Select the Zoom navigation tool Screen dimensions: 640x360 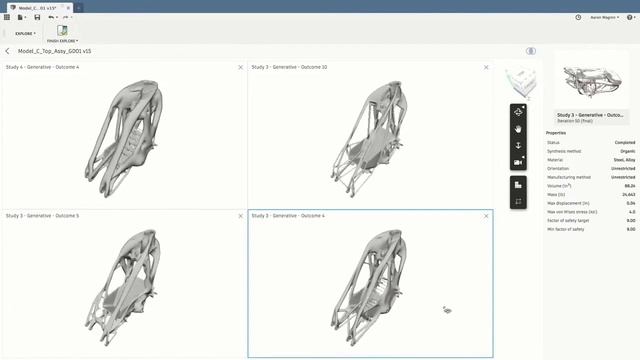point(518,146)
